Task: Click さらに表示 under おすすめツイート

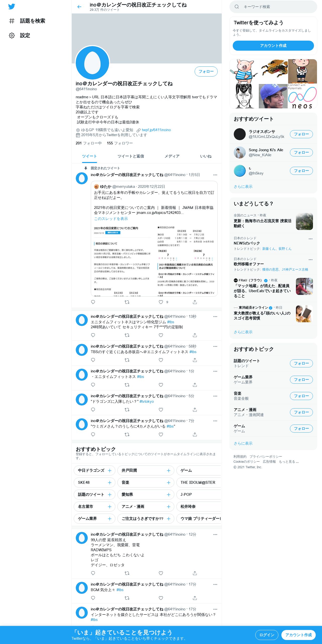Action: click(x=243, y=187)
